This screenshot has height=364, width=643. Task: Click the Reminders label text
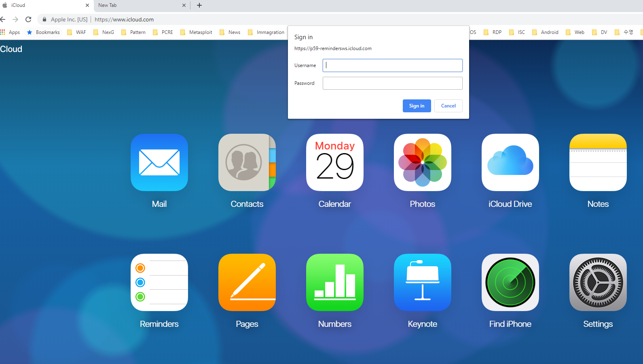159,324
